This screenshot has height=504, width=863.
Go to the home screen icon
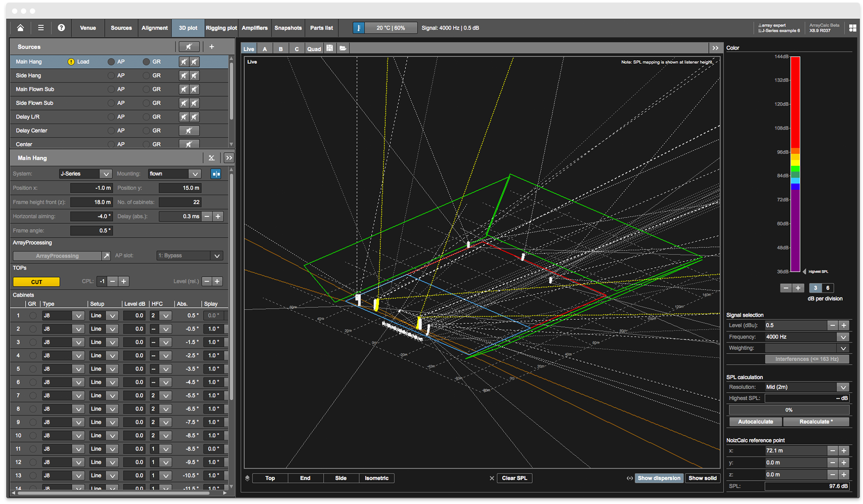[20, 28]
